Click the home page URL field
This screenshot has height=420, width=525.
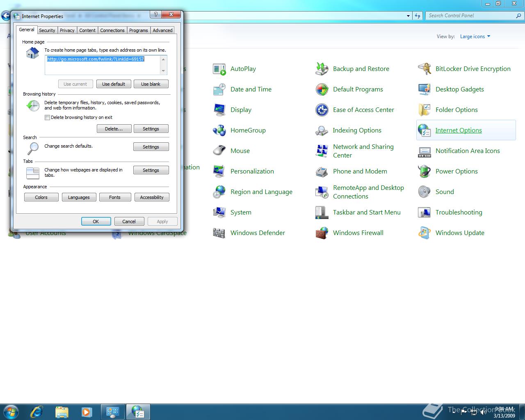[x=106, y=65]
